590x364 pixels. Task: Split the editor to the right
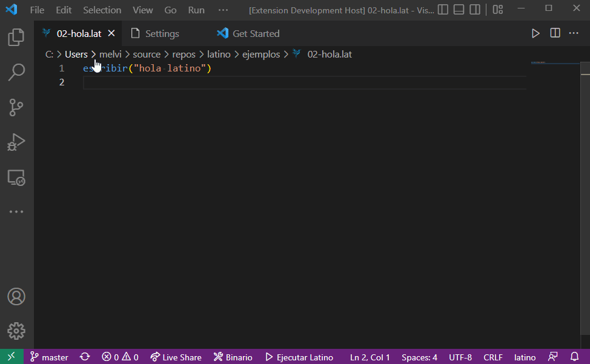(x=555, y=33)
